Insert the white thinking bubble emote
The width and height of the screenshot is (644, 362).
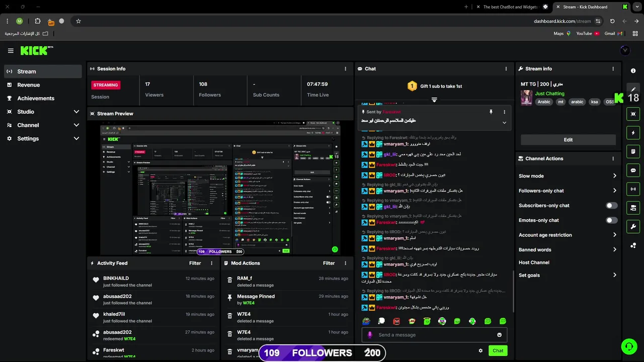point(381,321)
